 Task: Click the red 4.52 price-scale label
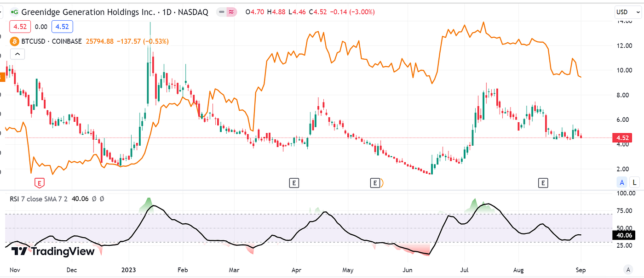click(623, 137)
